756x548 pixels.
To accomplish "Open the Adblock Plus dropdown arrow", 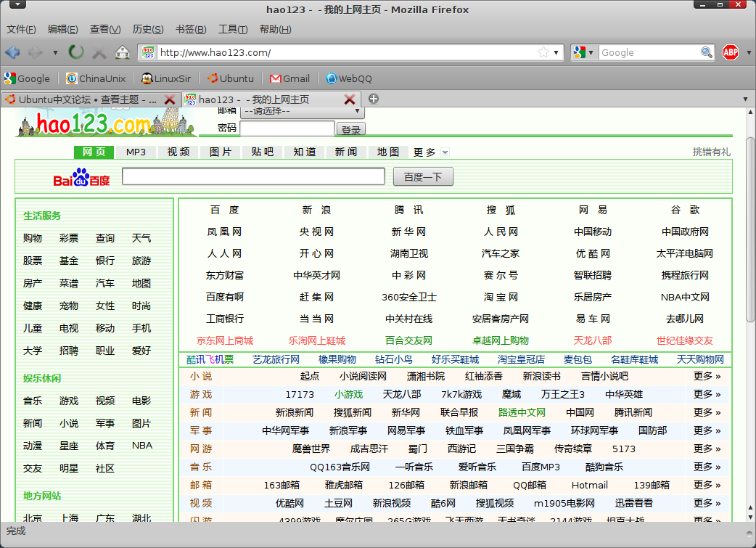I will point(748,52).
